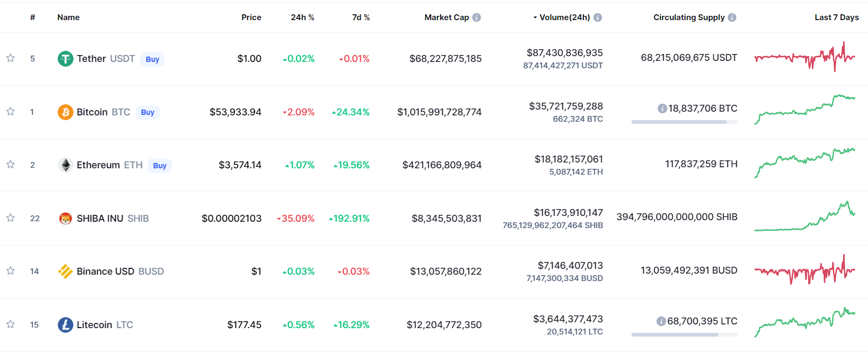
Task: Click the SHIBA INU logo icon
Action: (x=65, y=219)
